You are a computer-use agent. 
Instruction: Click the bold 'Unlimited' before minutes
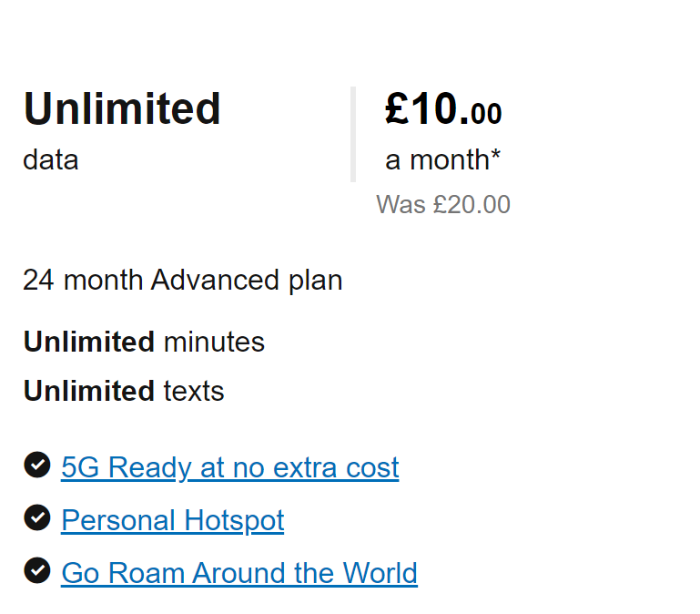(89, 342)
